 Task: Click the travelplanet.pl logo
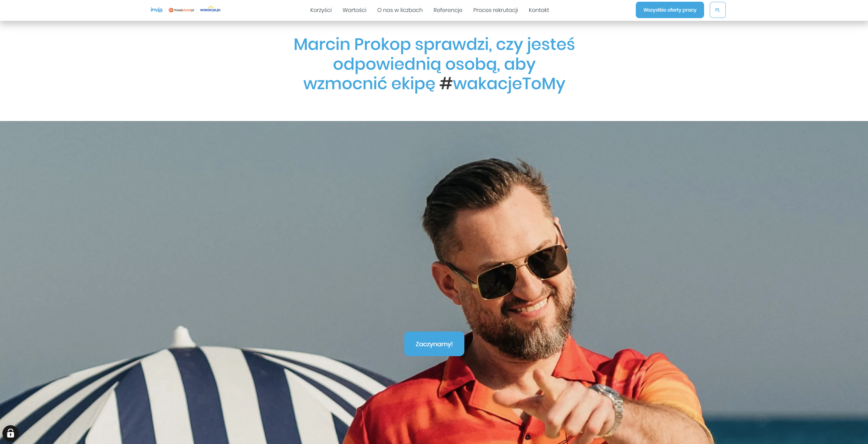click(x=181, y=10)
